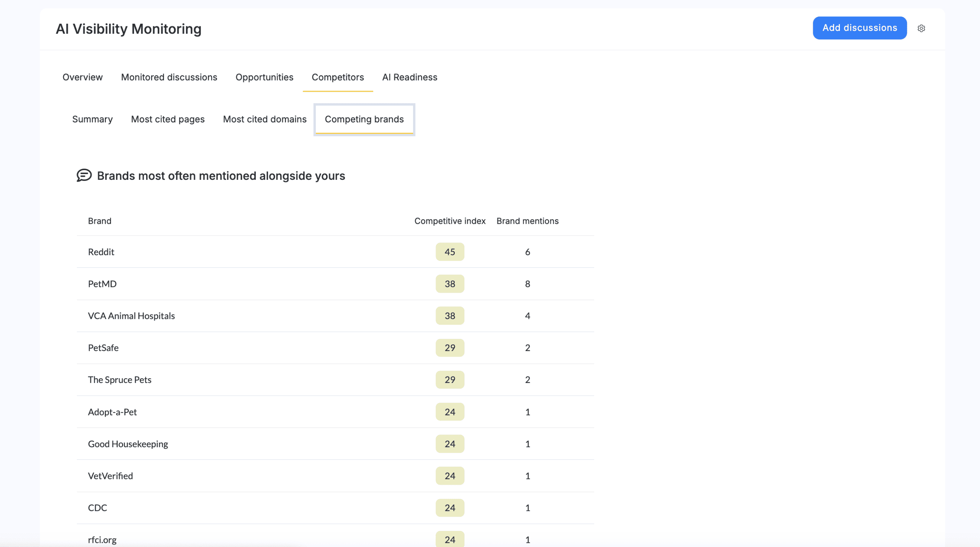The height and width of the screenshot is (547, 980).
Task: Select the rfci.org brand entry
Action: (x=102, y=540)
